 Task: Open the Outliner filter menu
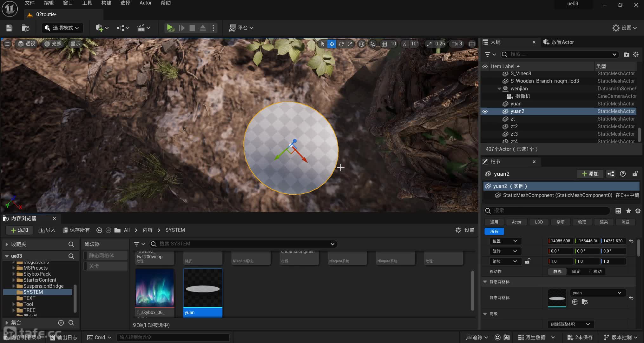click(490, 54)
